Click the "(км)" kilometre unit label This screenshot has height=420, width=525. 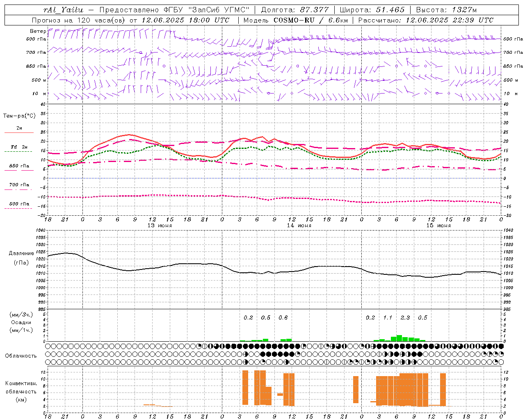click(x=21, y=399)
